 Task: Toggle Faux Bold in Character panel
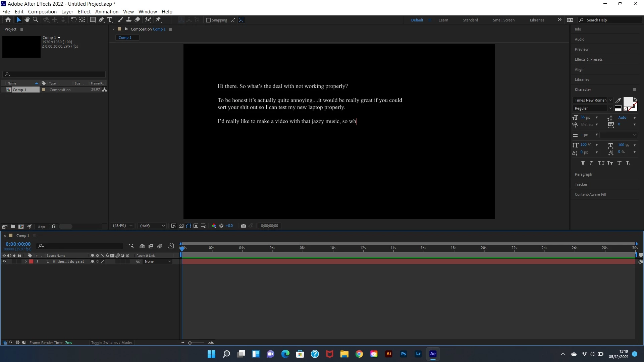coord(583,163)
